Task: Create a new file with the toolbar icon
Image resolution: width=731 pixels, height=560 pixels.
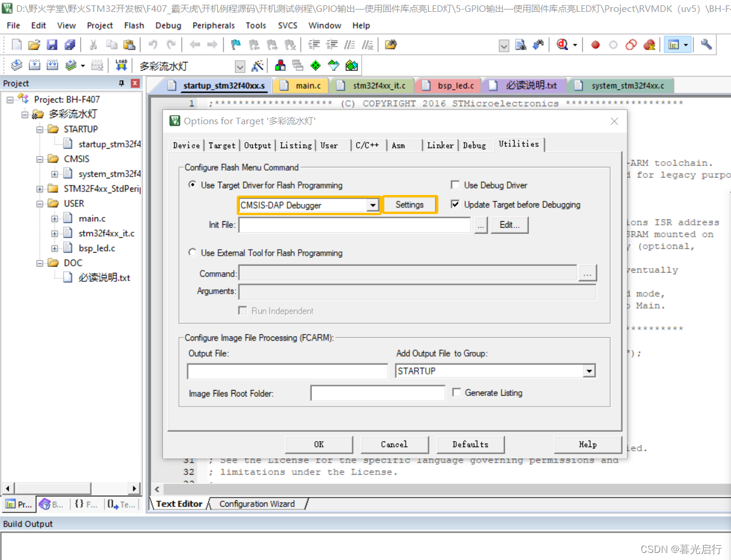Action: tap(17, 45)
